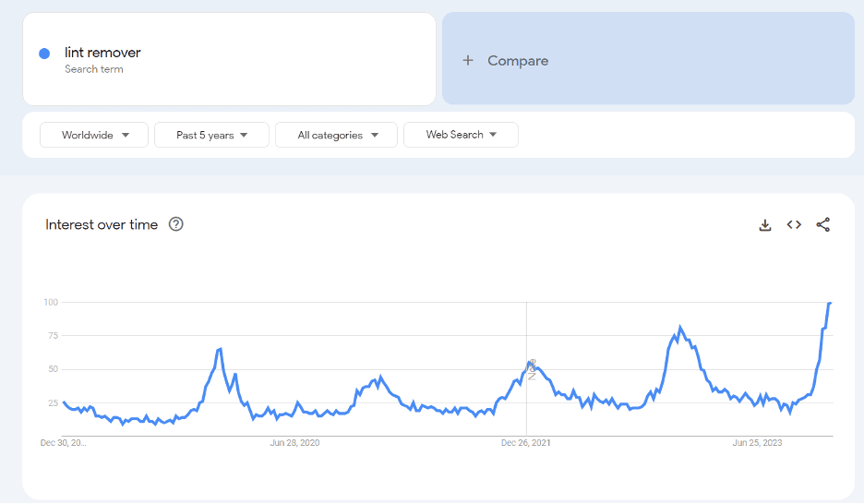Download the Interest over time data

pos(765,224)
